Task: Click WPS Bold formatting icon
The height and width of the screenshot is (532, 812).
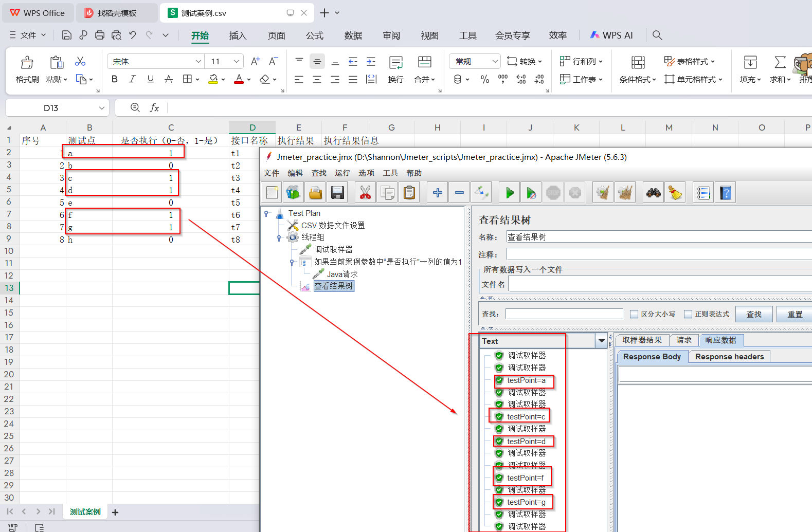Action: click(115, 79)
